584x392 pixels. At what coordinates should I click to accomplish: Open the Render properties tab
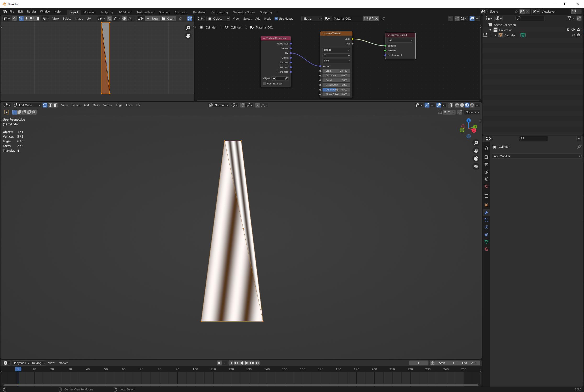point(486,157)
